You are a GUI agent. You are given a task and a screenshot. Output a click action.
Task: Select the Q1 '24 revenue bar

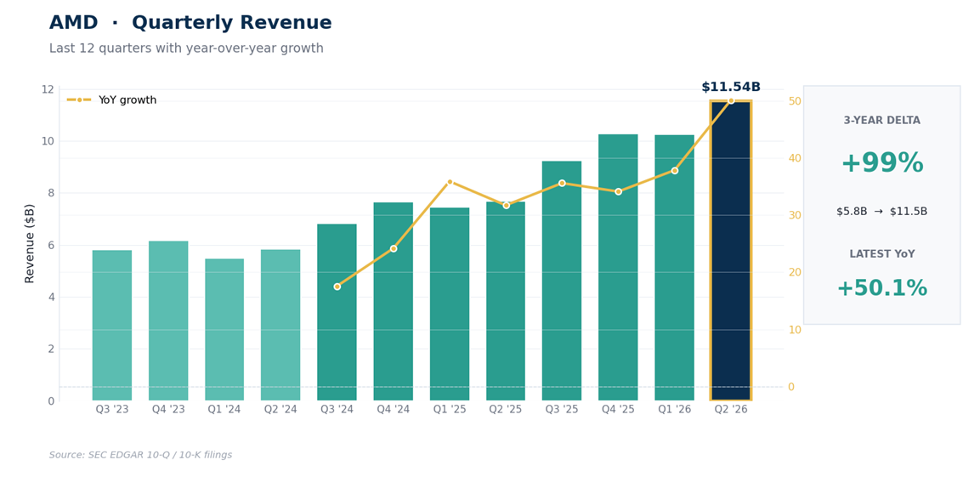(224, 329)
